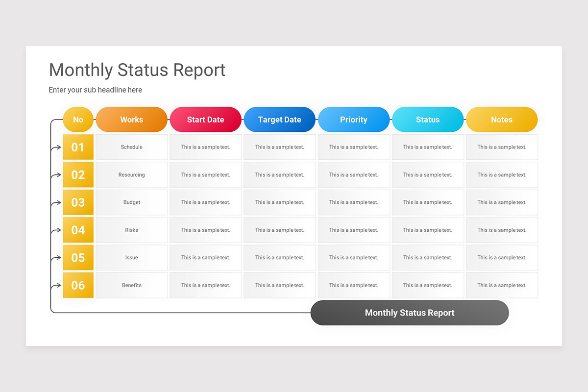
Task: Click the Target Date column header
Action: (x=279, y=119)
